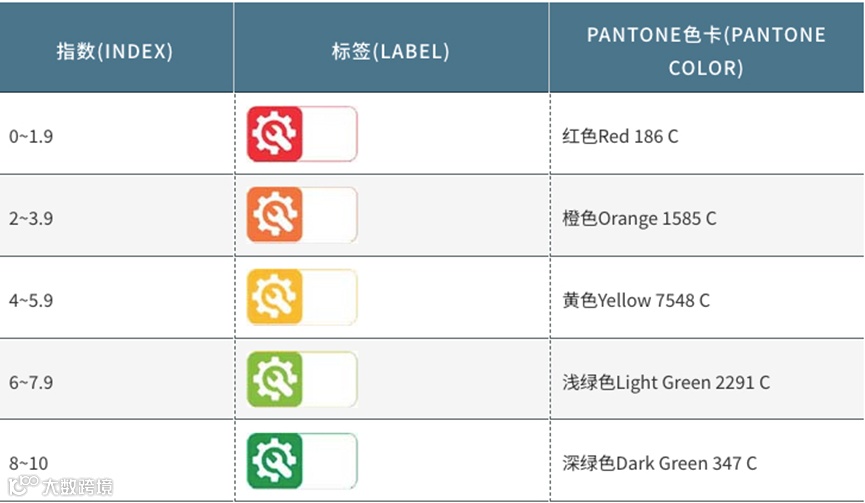Click the 标签(LABEL) column header

[x=391, y=51]
